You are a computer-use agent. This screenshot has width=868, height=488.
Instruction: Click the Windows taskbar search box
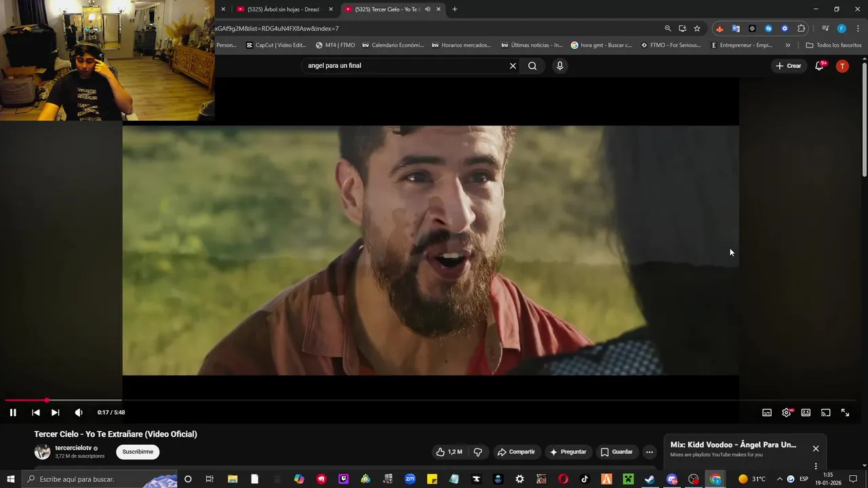(x=100, y=479)
